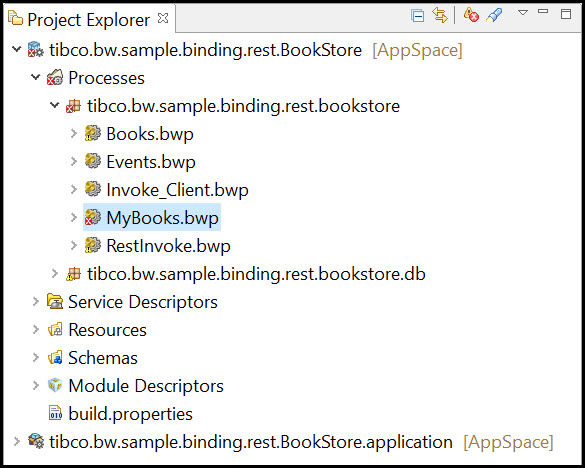Click the Collapse All toolbar icon
The image size is (585, 468).
point(417,16)
